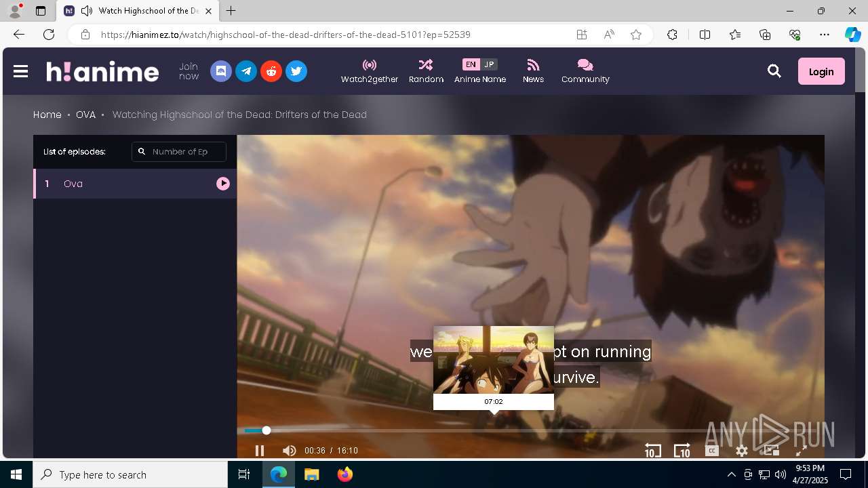Add page to favorites star
The width and height of the screenshot is (868, 488).
tap(636, 35)
